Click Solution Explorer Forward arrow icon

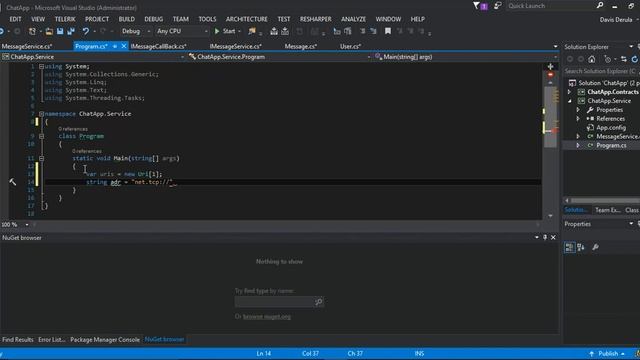[581, 60]
